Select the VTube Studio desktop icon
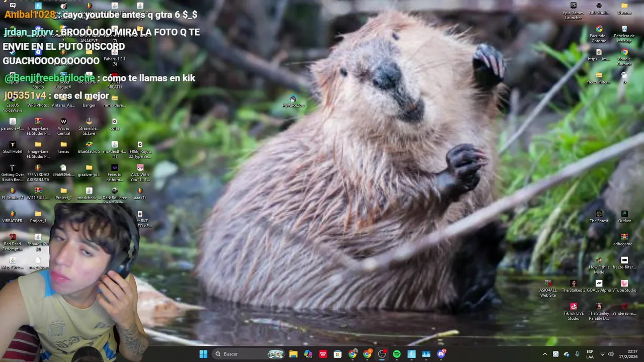644x362 pixels. tap(624, 286)
